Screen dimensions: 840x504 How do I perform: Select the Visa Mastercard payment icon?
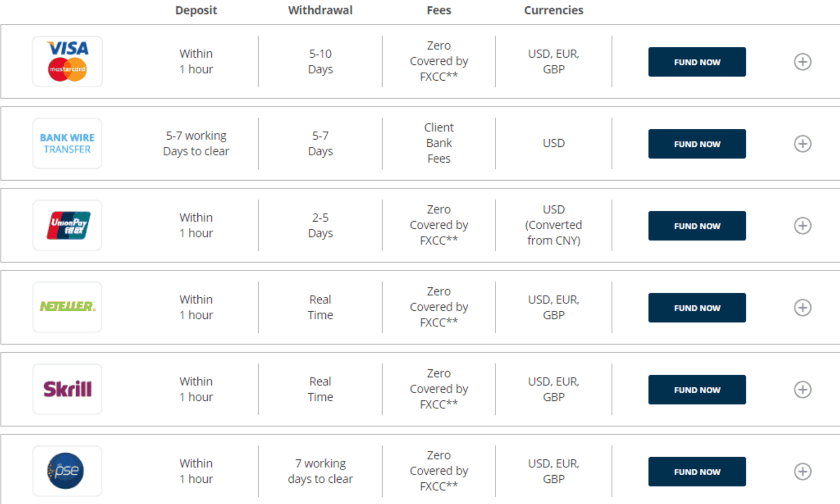(x=67, y=61)
